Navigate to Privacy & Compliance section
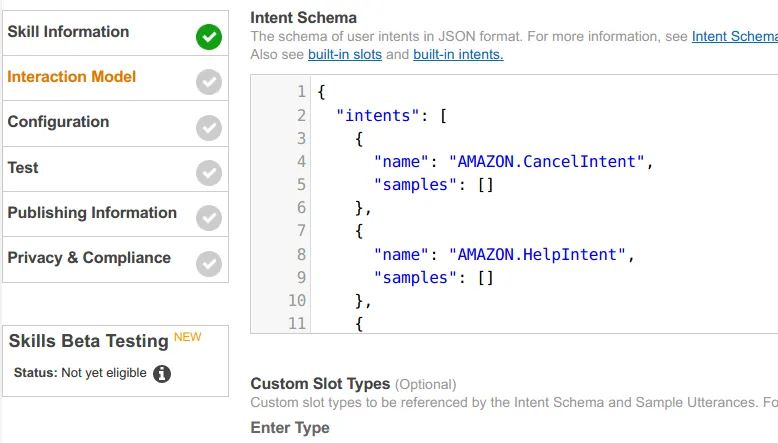 pyautogui.click(x=89, y=258)
